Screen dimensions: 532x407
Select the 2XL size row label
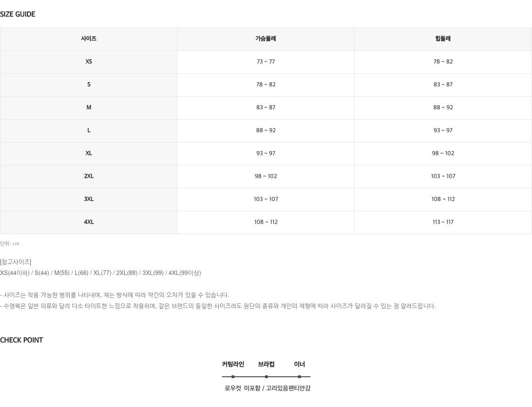click(89, 176)
